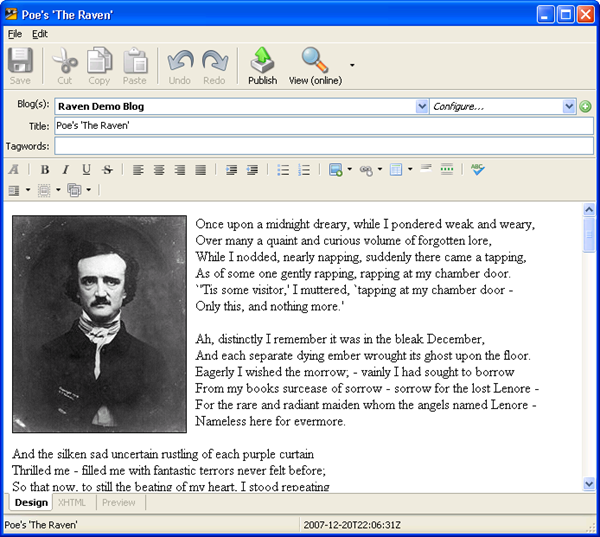Click the Tagwords input field

(x=323, y=146)
